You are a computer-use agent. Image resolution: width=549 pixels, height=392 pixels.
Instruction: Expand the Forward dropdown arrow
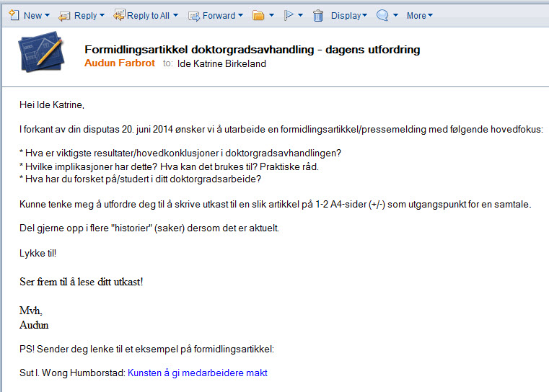pyautogui.click(x=240, y=16)
